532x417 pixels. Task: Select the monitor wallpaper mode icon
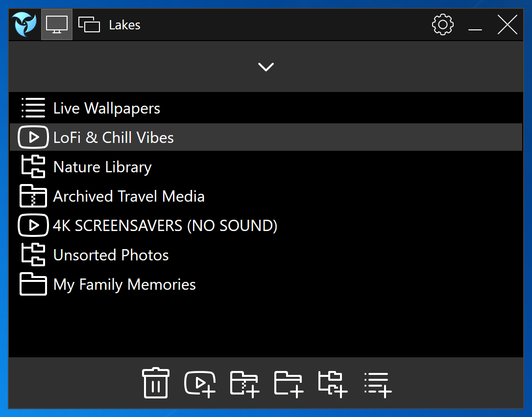tap(56, 24)
